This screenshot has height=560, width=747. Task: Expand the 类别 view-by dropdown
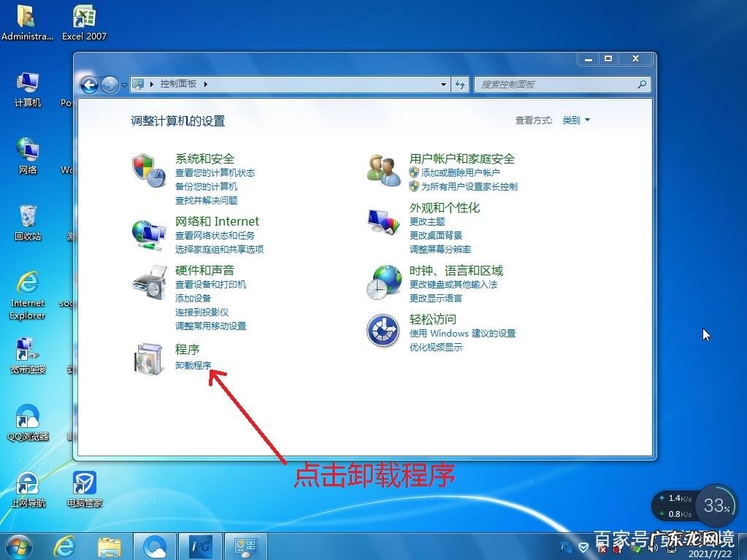(x=576, y=120)
